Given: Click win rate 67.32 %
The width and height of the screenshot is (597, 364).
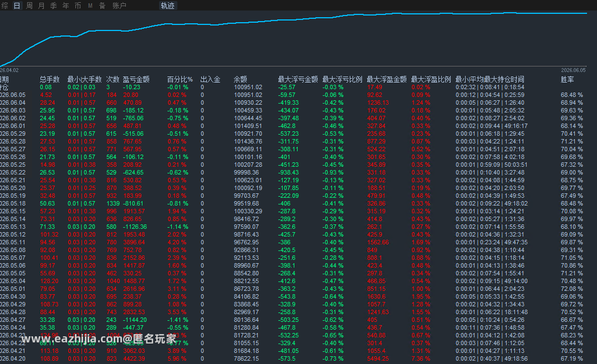Looking at the screenshot, I should click(572, 165).
